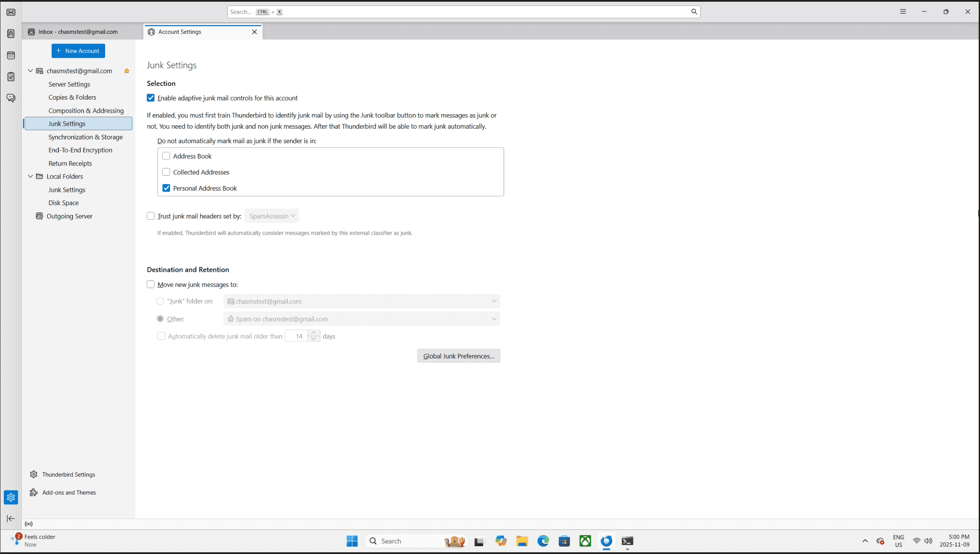This screenshot has height=554, width=980.
Task: Open the Tasks space icon
Action: pyautogui.click(x=11, y=77)
